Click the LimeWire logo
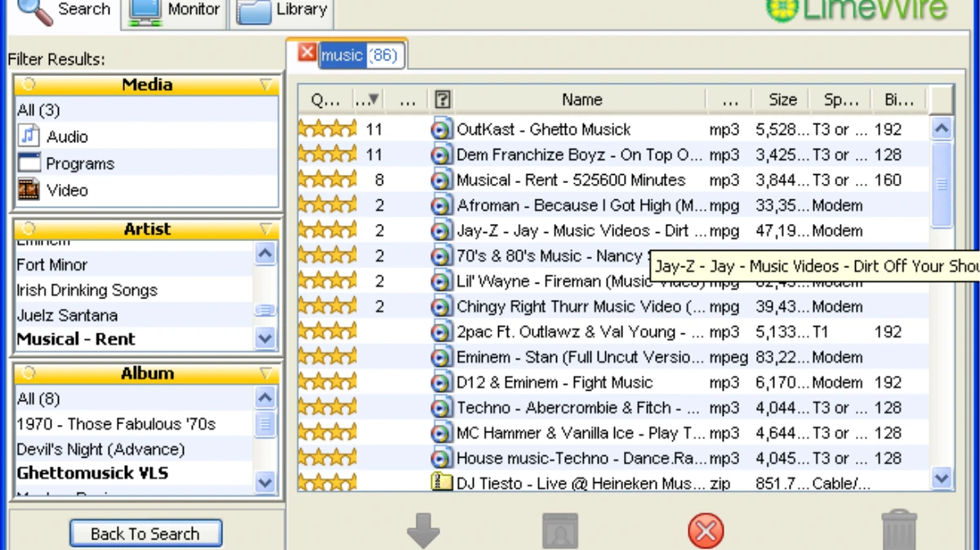This screenshot has height=550, width=980. pyautogui.click(x=857, y=10)
